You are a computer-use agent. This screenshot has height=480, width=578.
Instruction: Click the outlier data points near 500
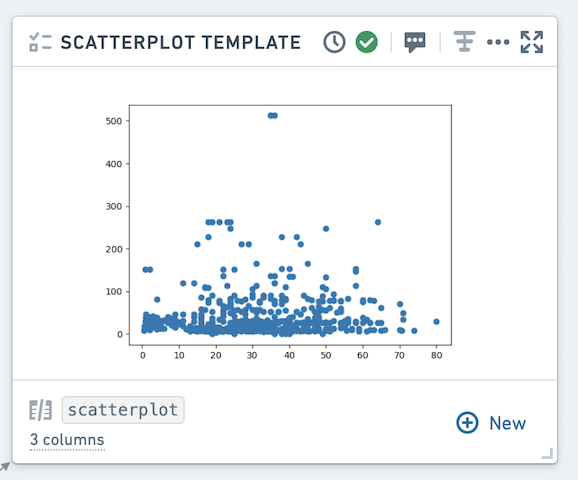click(x=273, y=115)
